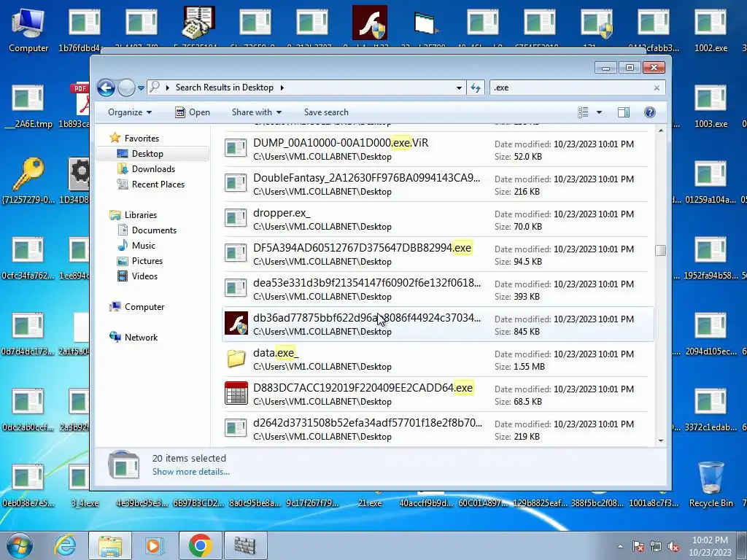Click the muted volume tray icon
Viewport: 747px width, 560px height.
point(673,546)
